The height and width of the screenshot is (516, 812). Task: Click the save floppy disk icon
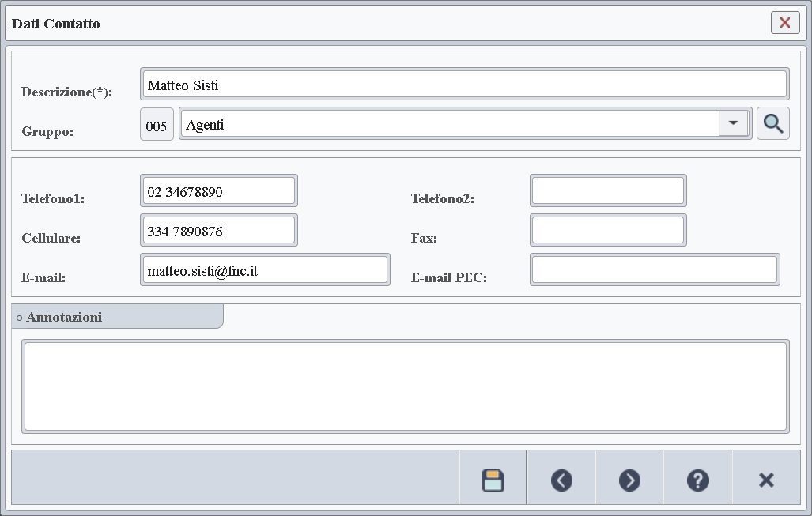tap(493, 480)
